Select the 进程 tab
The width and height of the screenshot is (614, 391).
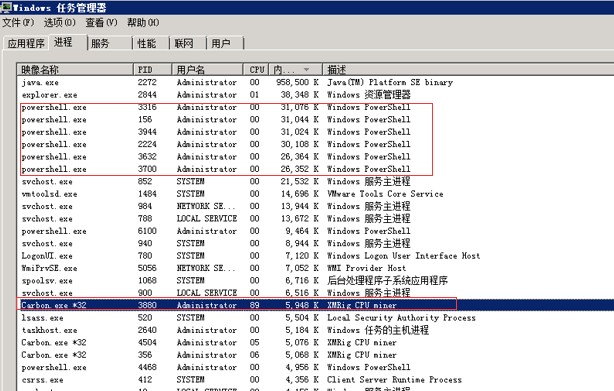(68, 42)
